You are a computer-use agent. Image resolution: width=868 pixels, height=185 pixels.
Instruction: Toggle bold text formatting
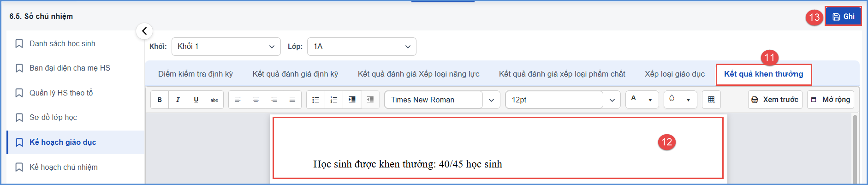(160, 100)
